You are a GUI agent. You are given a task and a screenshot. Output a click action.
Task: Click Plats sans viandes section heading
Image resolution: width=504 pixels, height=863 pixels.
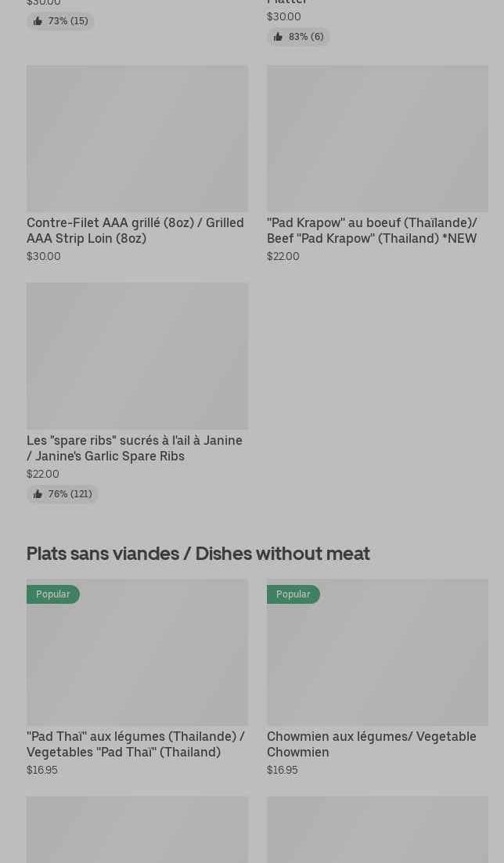coord(198,553)
